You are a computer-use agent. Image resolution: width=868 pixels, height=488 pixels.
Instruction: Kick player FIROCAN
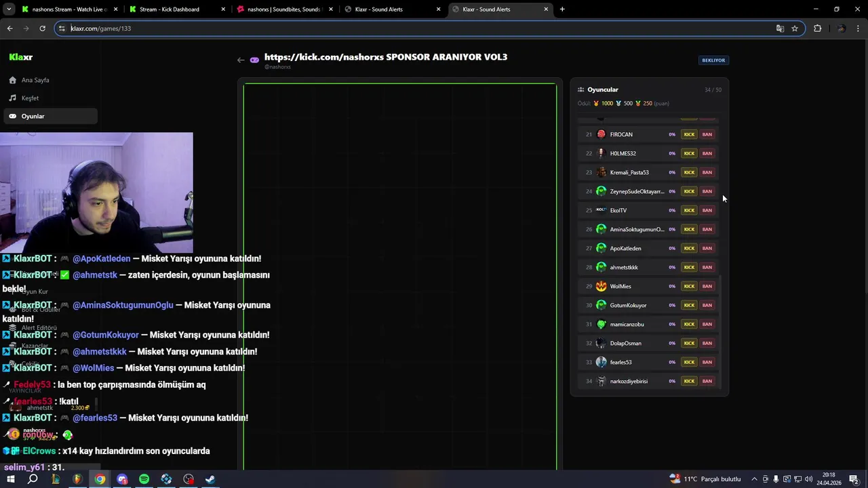[x=689, y=134]
